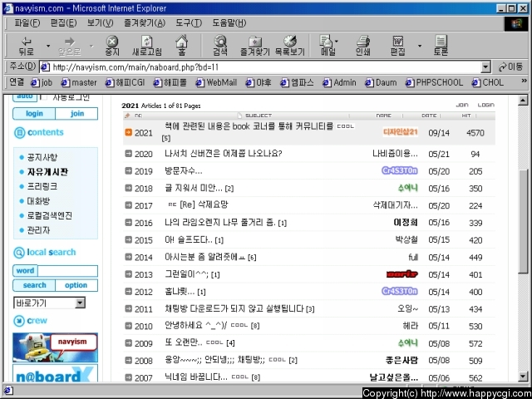Open post '나서치 신버젼은 어제쯤 나오나요?'

point(224,154)
